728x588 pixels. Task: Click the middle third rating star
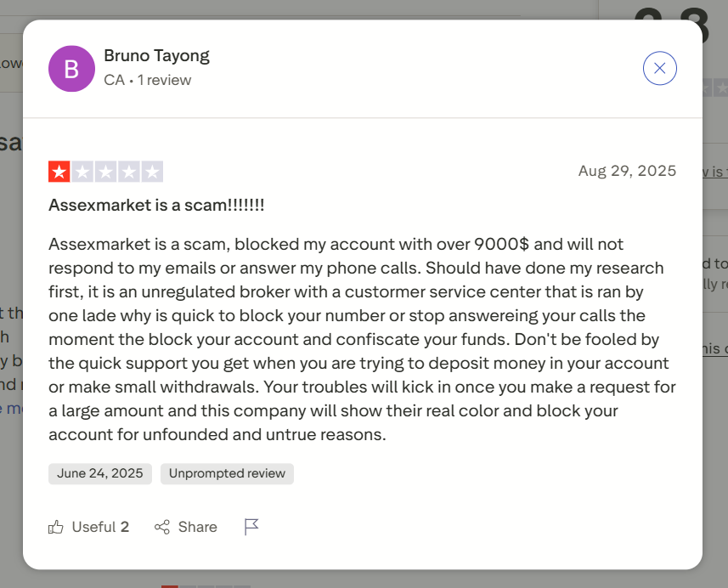coord(105,172)
